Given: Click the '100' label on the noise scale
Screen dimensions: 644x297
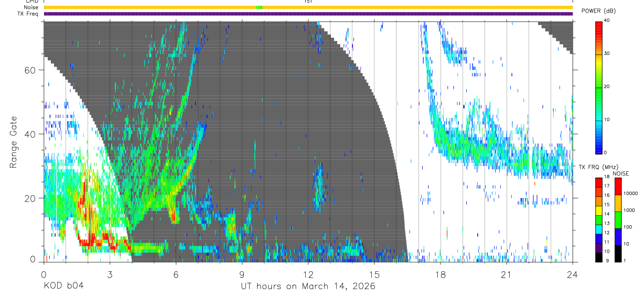Looking at the screenshot, I should pyautogui.click(x=627, y=227).
